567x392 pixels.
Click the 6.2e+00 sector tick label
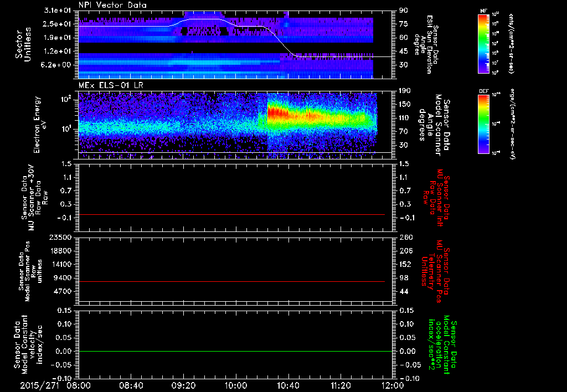pos(57,65)
